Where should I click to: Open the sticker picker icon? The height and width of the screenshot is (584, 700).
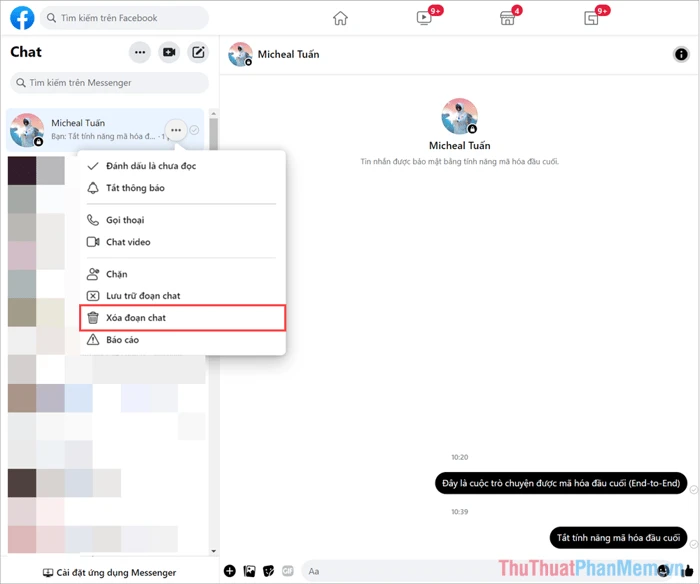[268, 571]
